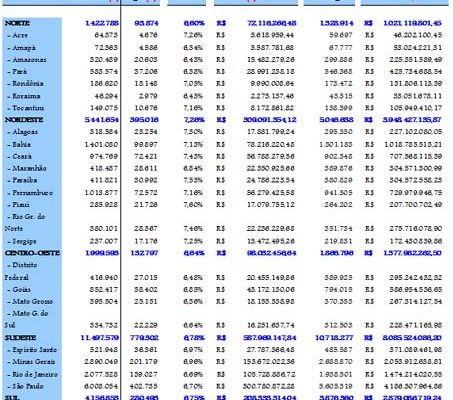Image resolution: width=453 pixels, height=400 pixels.
Task: Click the percentage cell in CENTRO-OESTE row
Action: [x=194, y=253]
